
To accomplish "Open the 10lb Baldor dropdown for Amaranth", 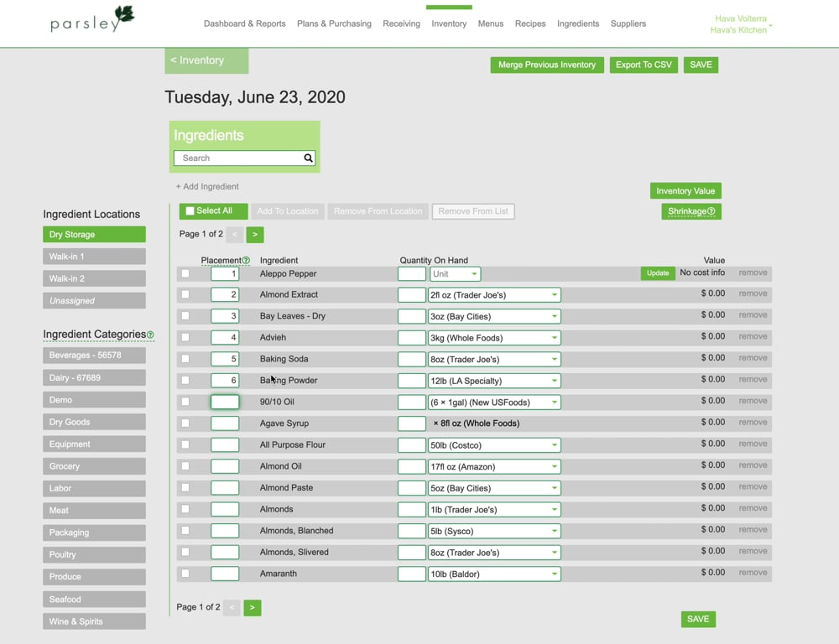I will click(553, 573).
